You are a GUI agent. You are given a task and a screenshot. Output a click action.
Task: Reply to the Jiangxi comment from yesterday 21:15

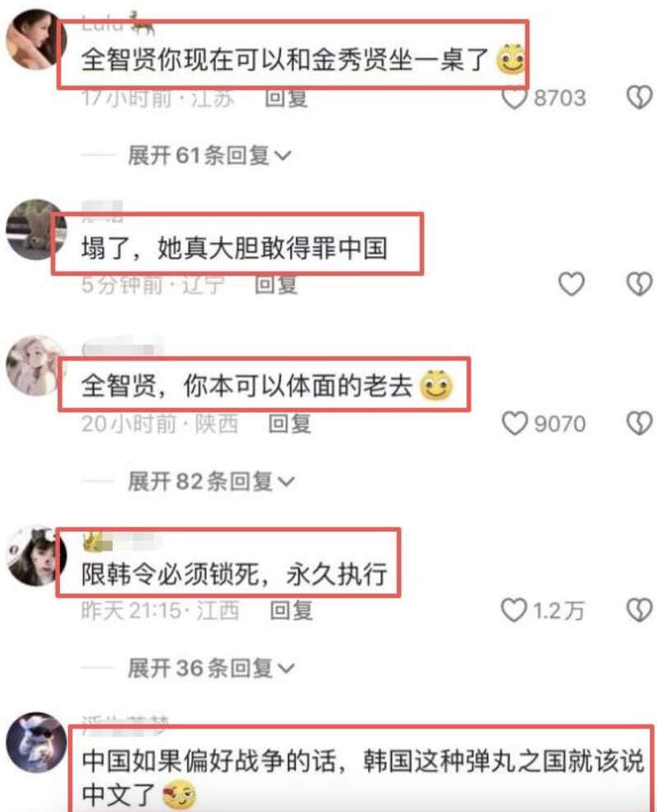292,611
